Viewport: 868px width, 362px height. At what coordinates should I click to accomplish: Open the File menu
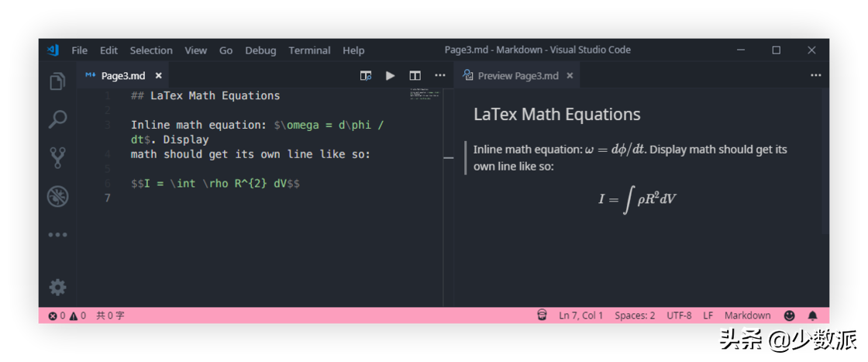coord(80,50)
